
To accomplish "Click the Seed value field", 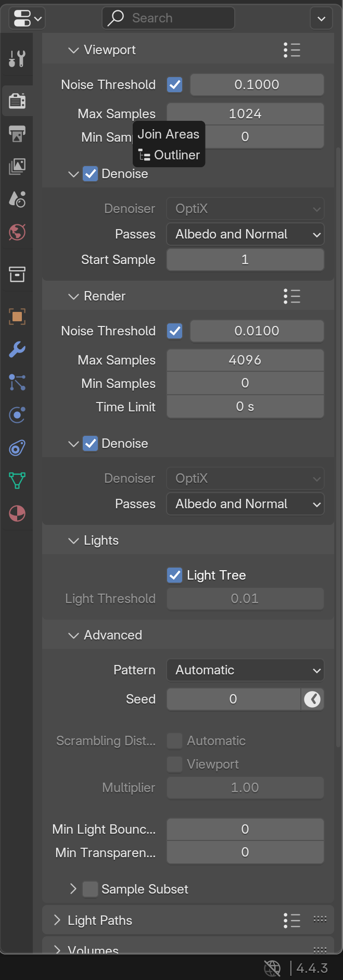I will 234,699.
